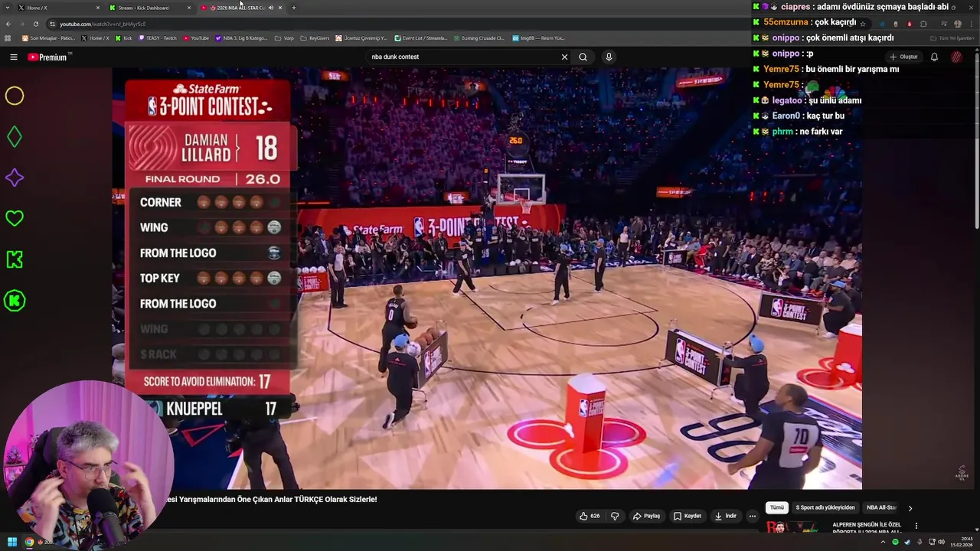Reload the YouTube page

coord(35,24)
